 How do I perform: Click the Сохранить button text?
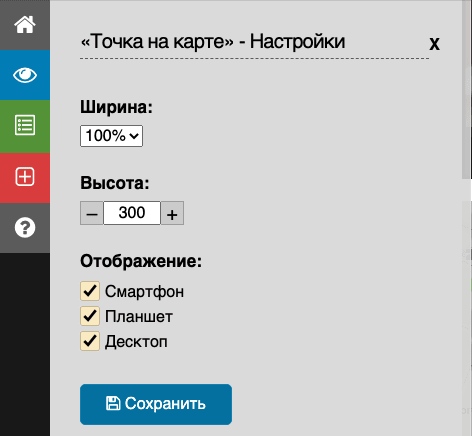165,404
